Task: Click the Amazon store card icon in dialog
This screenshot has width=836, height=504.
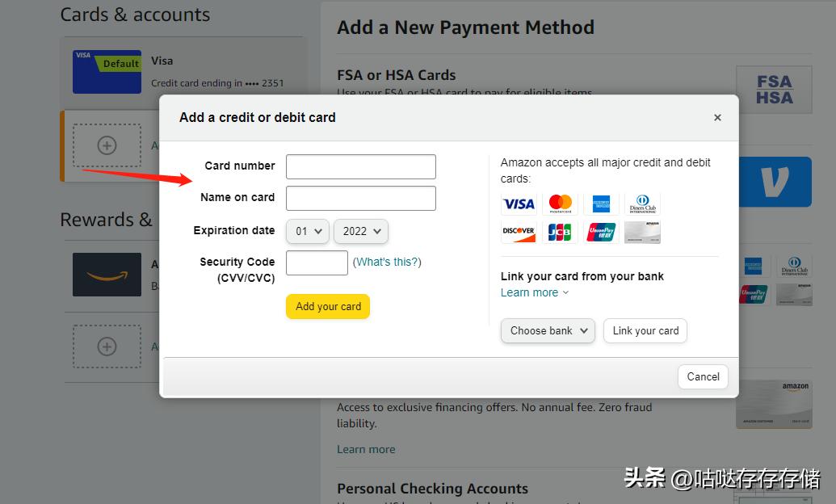Action: 642,232
